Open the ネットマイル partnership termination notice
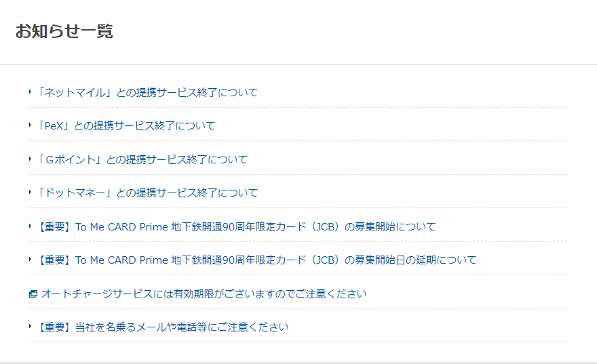 click(147, 92)
